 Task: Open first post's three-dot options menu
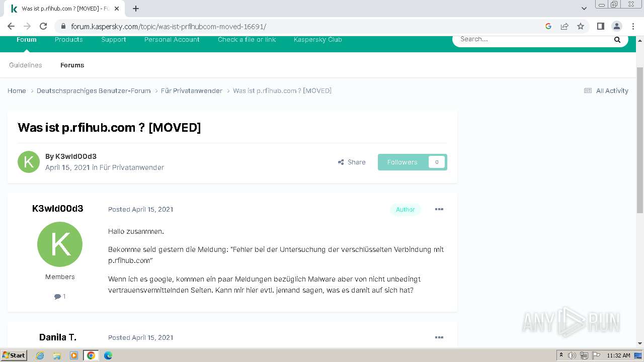pos(439,209)
